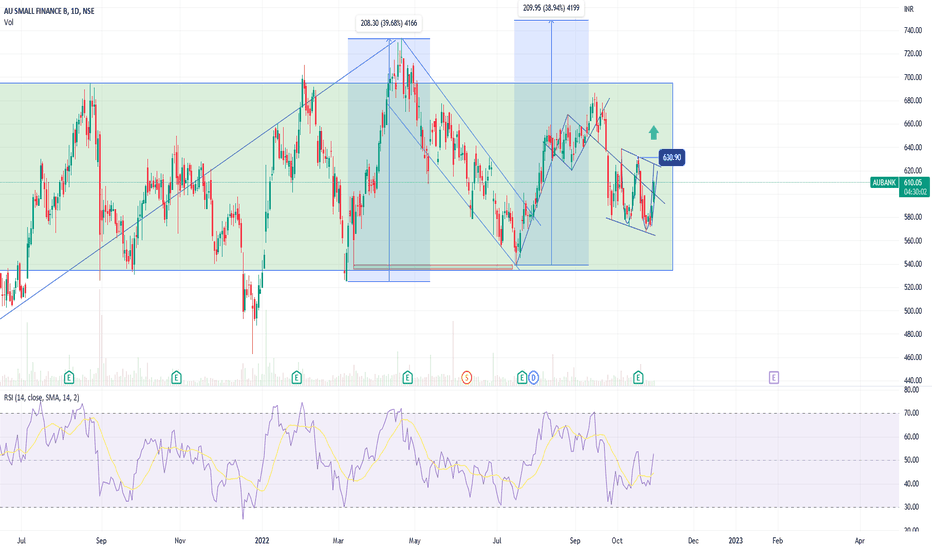This screenshot has height=550, width=932.
Task: Click the INR currency label
Action: click(x=908, y=9)
